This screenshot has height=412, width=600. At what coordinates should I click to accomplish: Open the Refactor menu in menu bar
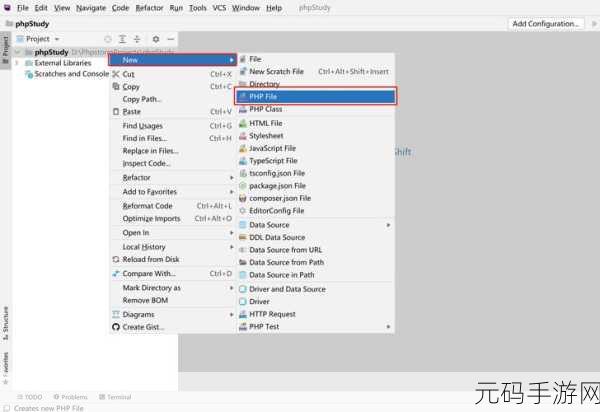[149, 8]
